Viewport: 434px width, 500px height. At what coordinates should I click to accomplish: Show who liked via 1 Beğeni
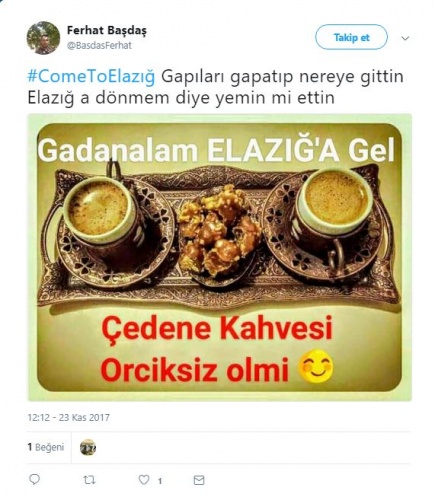[x=46, y=447]
